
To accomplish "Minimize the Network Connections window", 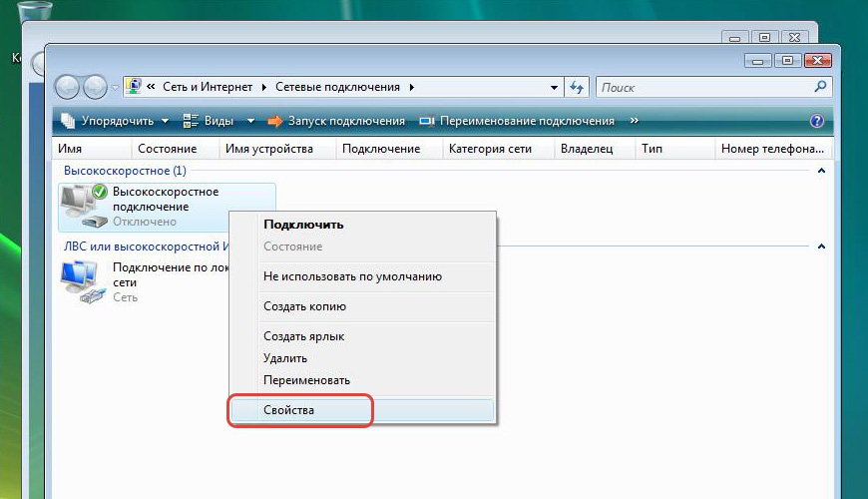I will (x=758, y=60).
